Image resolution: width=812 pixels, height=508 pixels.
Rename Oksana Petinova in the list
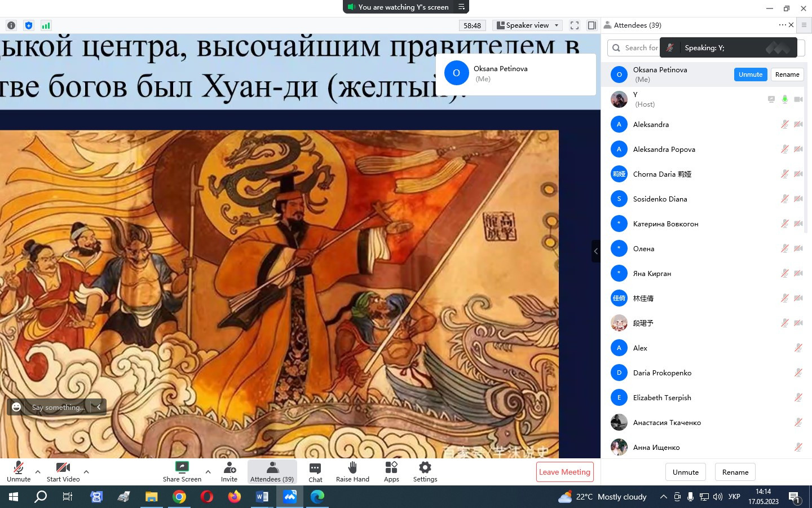(x=787, y=75)
